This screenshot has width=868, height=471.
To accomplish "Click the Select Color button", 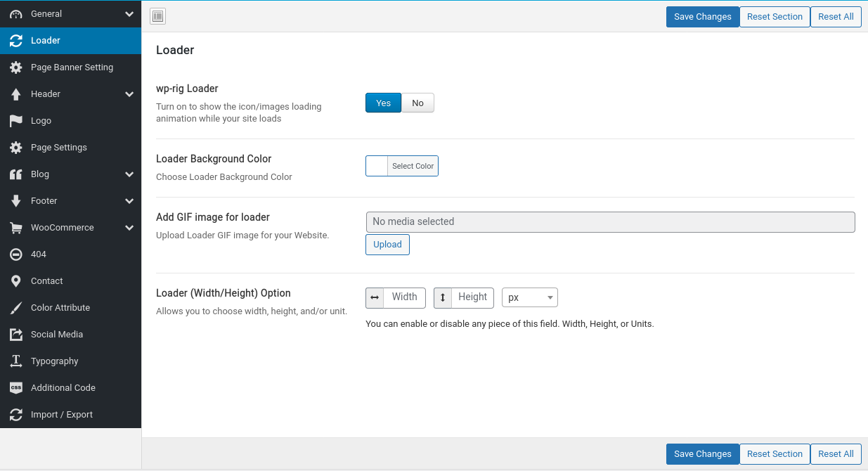I will tap(413, 166).
